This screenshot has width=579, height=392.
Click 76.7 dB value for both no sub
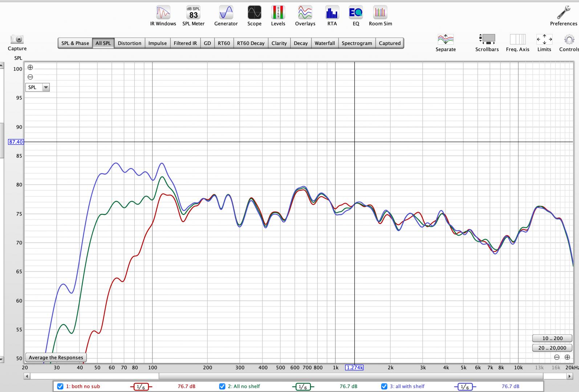tap(187, 387)
